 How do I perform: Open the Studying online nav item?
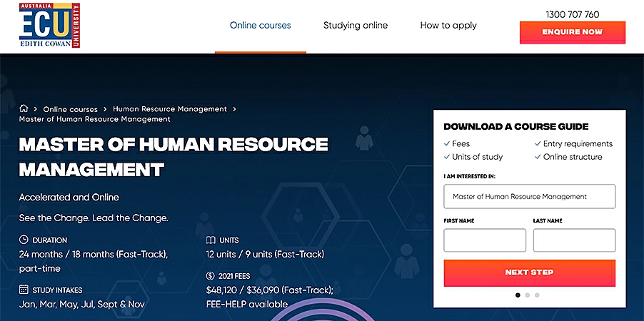point(356,26)
